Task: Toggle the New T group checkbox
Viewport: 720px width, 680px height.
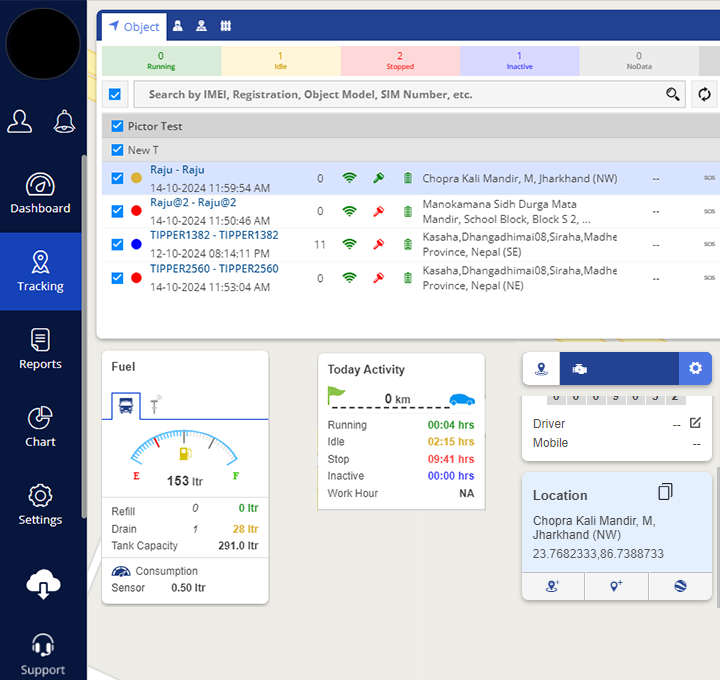Action: point(117,150)
